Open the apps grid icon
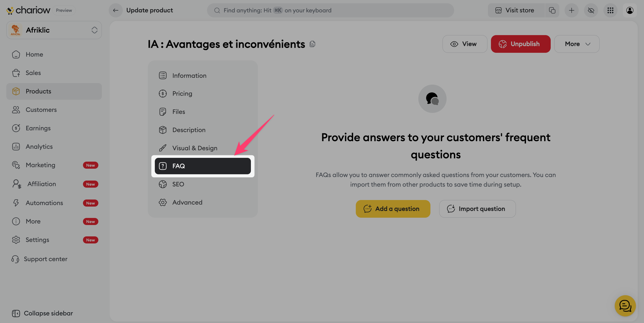Viewport: 644px width, 323px height. tap(610, 10)
